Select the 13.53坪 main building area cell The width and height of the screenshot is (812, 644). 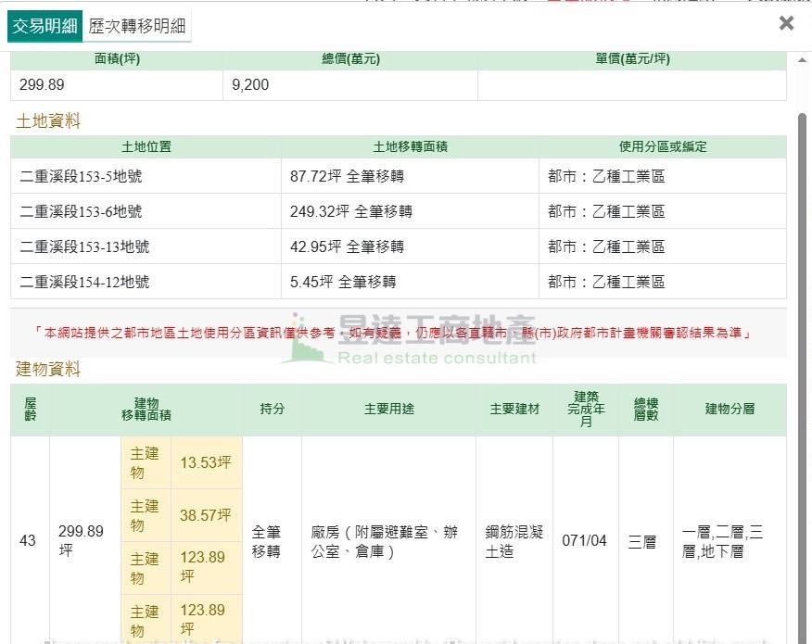click(206, 462)
